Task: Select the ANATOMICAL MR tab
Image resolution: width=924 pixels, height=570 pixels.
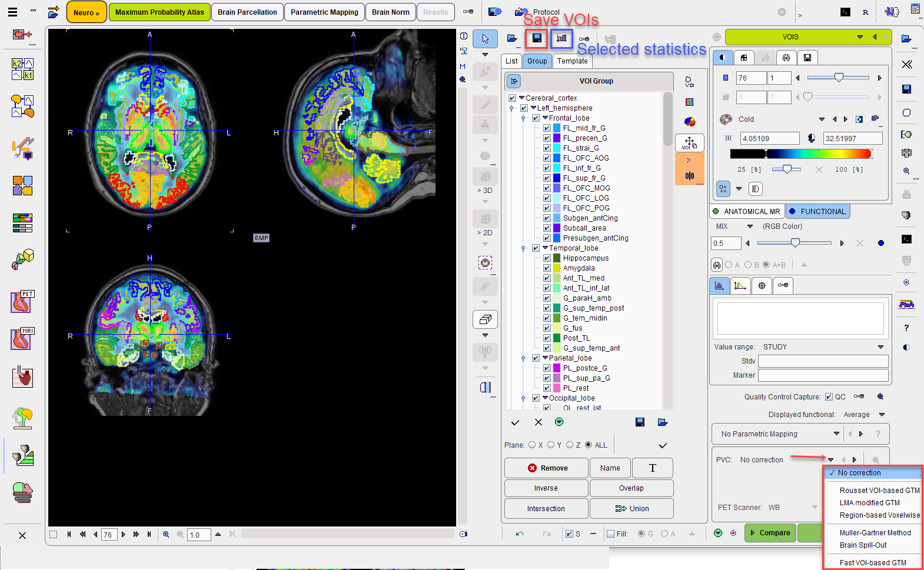Action: pos(746,212)
